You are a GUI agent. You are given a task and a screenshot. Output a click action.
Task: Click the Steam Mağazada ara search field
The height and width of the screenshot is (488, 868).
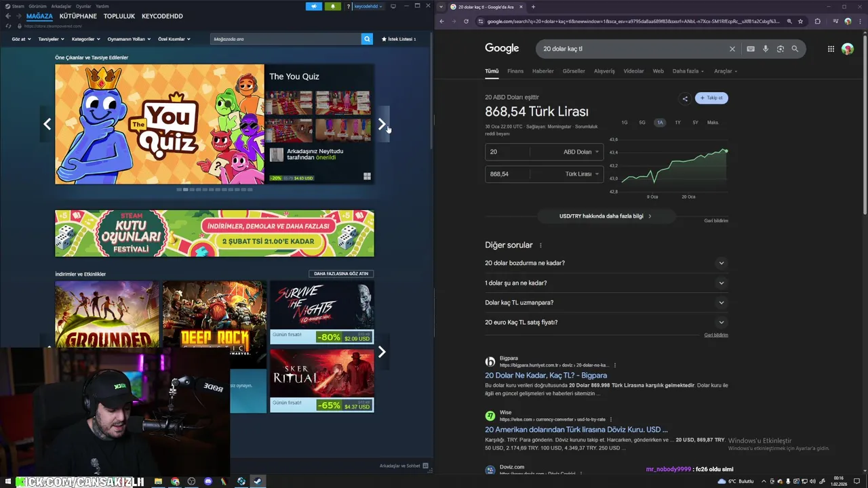(x=285, y=39)
